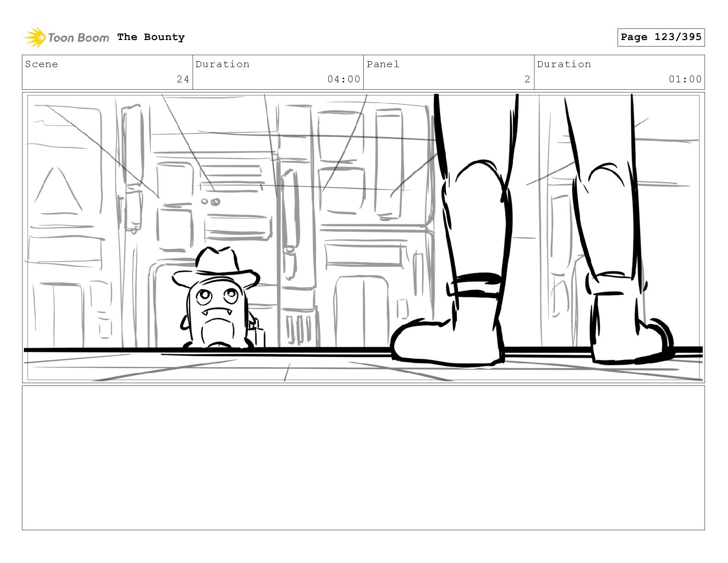Select the panel duration '01:00'
The width and height of the screenshot is (728, 563).
point(685,79)
